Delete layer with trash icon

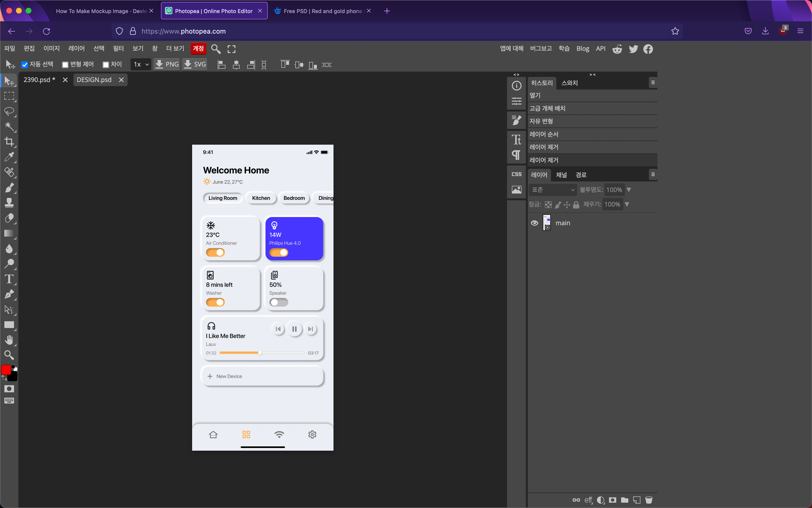[x=649, y=500]
